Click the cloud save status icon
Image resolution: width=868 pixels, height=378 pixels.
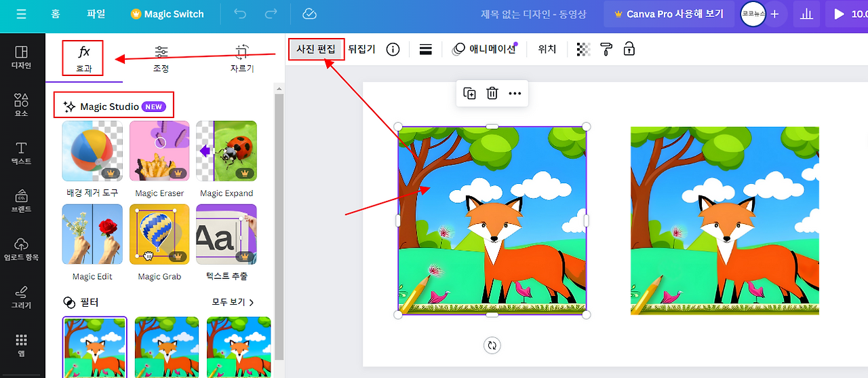point(309,14)
